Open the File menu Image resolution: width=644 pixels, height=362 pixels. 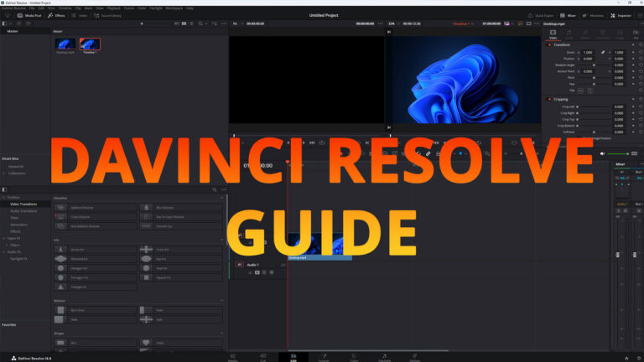(x=32, y=8)
